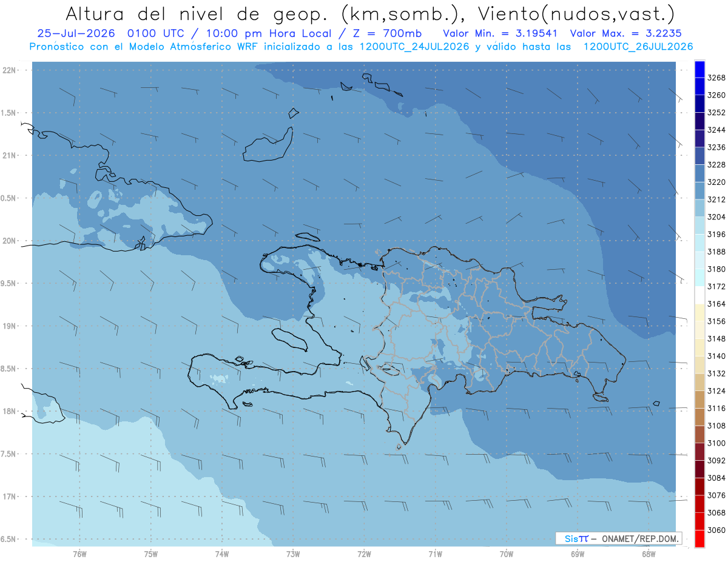Click the '21N' latitude label

[9, 155]
